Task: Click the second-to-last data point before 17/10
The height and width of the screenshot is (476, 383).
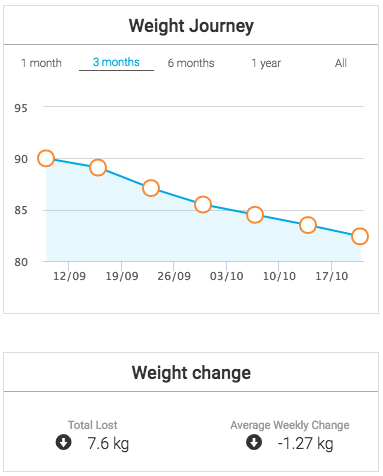Action: click(308, 225)
